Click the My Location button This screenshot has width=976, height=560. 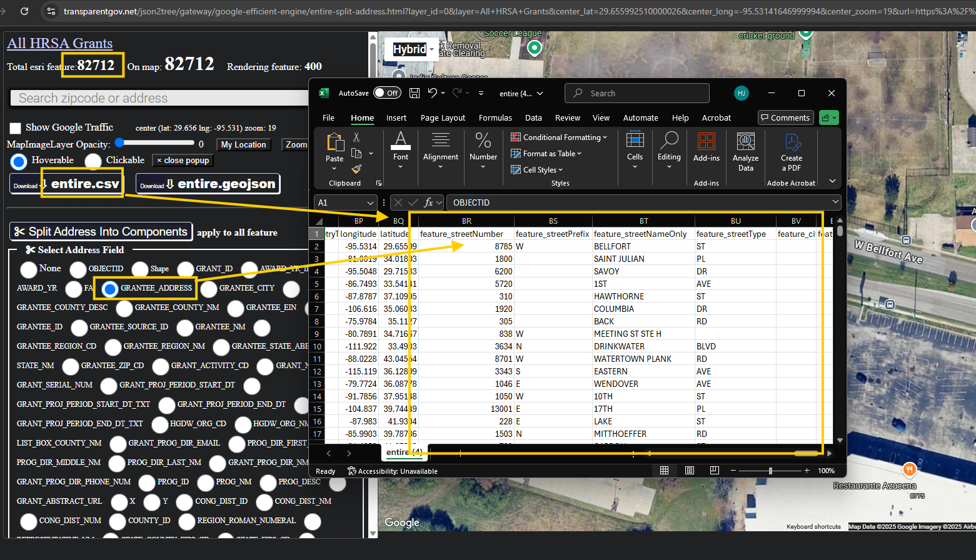pyautogui.click(x=244, y=144)
